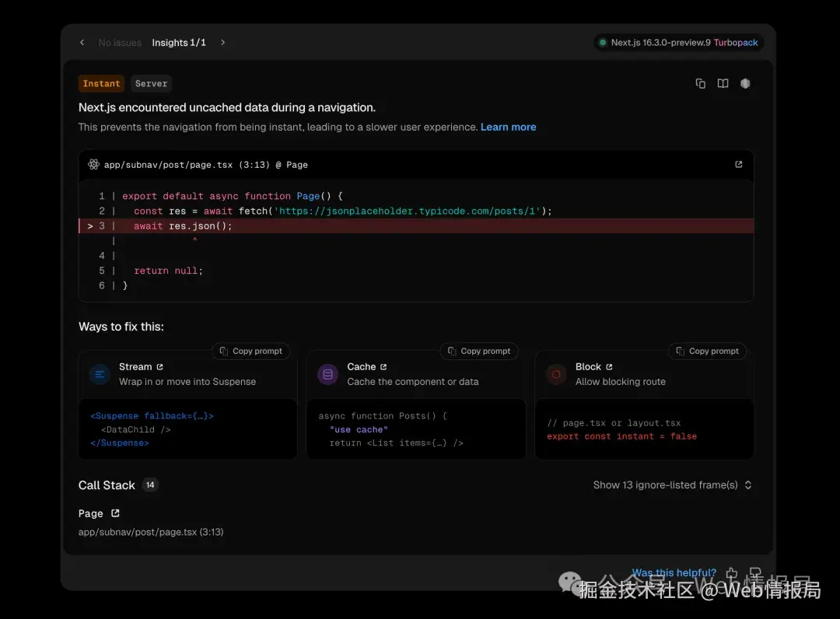Open the Cache docs external link icon

(383, 367)
